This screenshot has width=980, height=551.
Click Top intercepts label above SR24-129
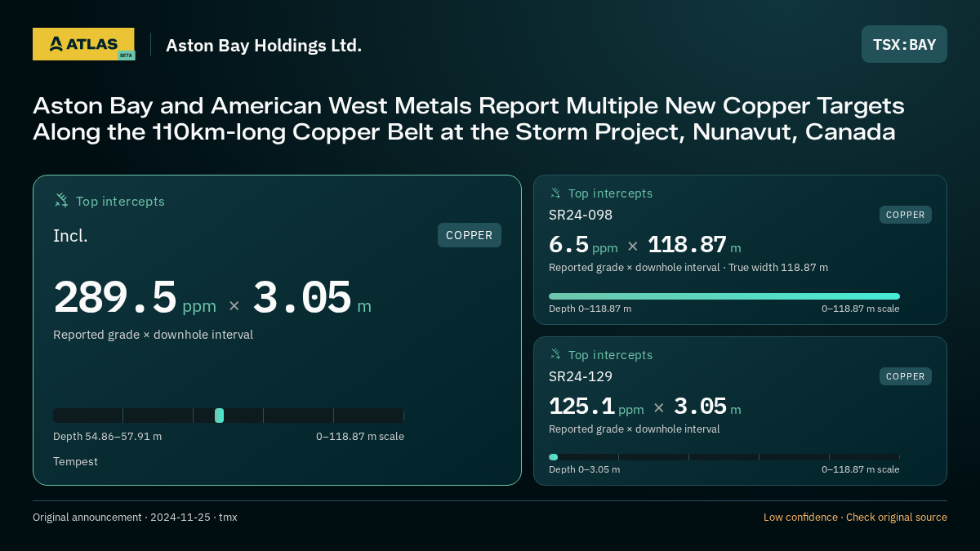coord(610,355)
